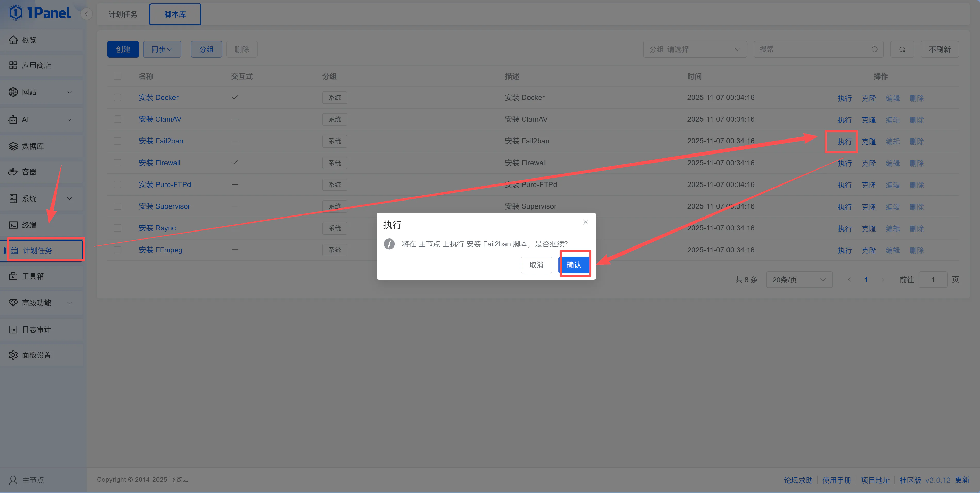980x493 pixels.
Task: Click the refresh icon button
Action: [x=902, y=50]
